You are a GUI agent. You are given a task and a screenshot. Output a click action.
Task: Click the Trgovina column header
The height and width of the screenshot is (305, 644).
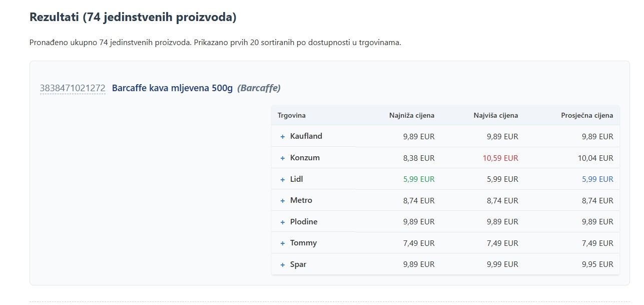coord(292,115)
